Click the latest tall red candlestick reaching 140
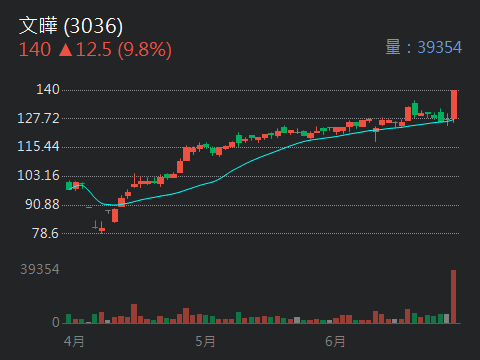The image size is (480, 360). [454, 105]
